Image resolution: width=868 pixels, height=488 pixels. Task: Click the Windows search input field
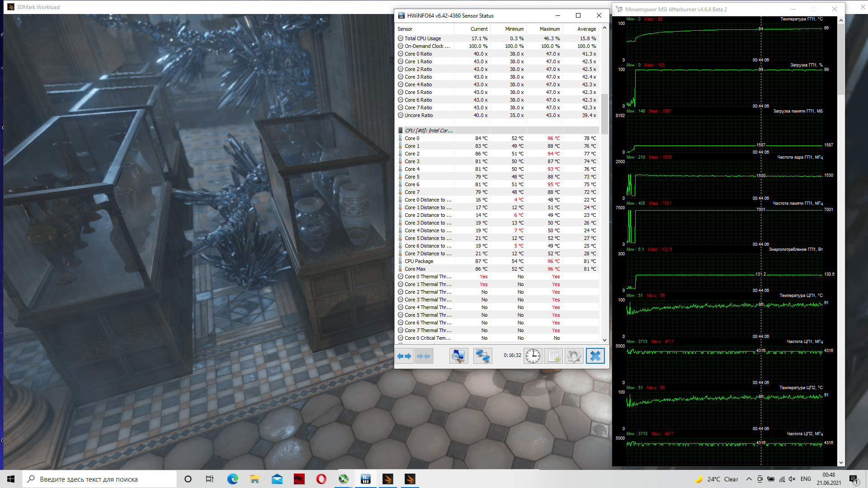click(99, 479)
